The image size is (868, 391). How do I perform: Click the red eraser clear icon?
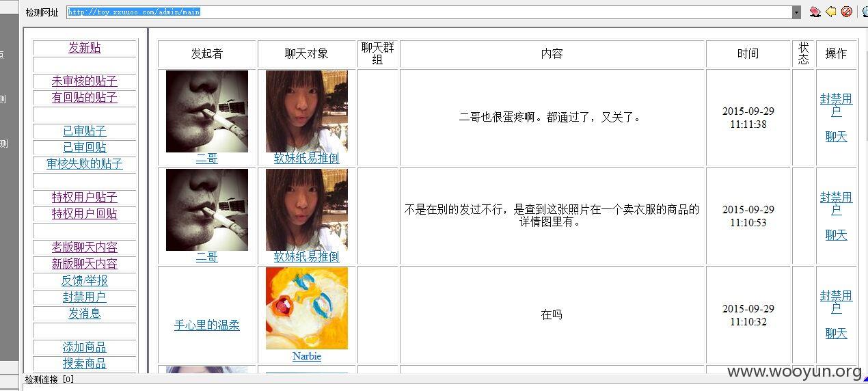pos(815,12)
